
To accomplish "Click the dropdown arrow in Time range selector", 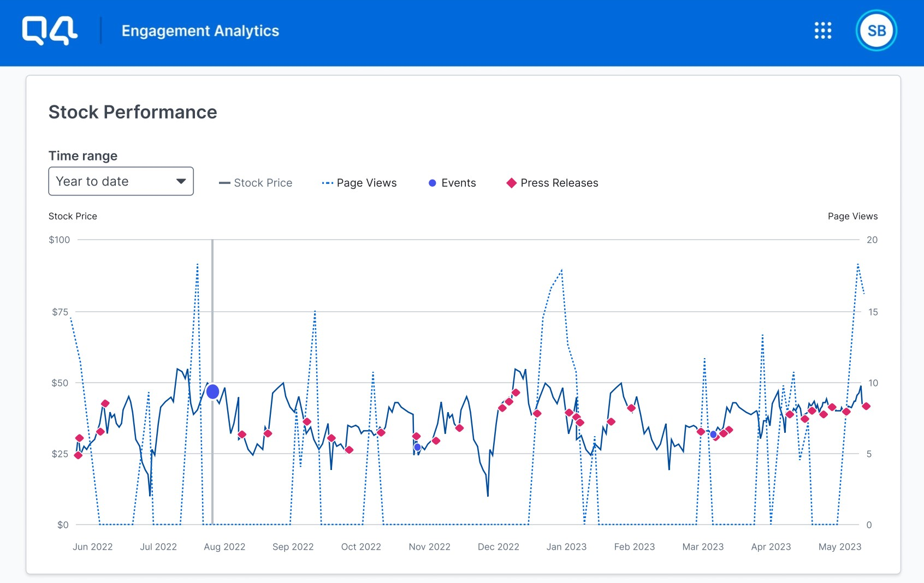I will (181, 181).
